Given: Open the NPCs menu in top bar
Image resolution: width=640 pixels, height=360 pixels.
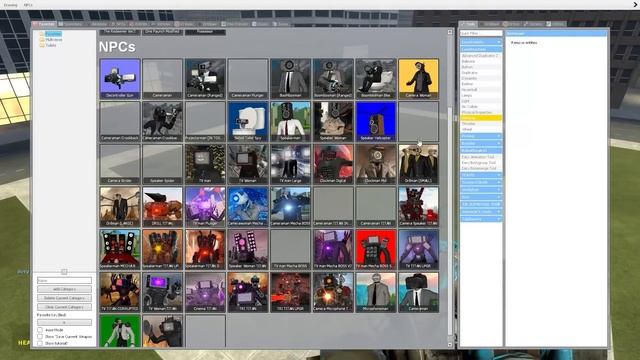Looking at the screenshot, I should click(28, 5).
